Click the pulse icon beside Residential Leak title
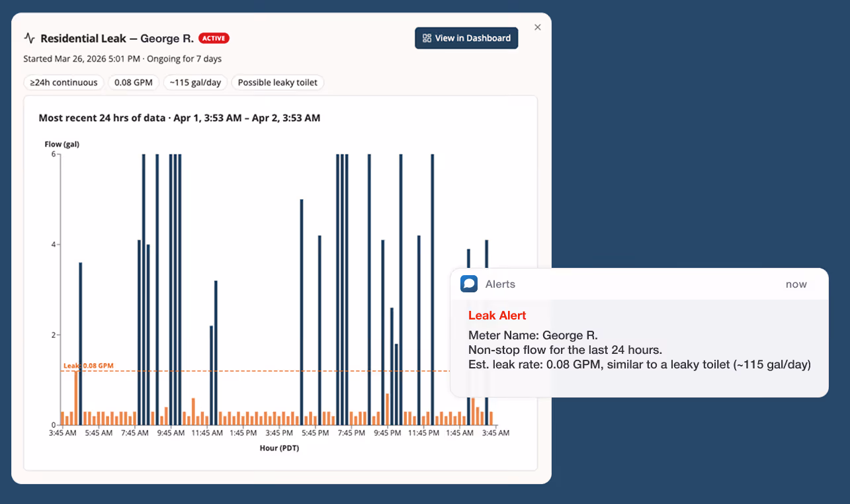This screenshot has height=504, width=850. 29,38
